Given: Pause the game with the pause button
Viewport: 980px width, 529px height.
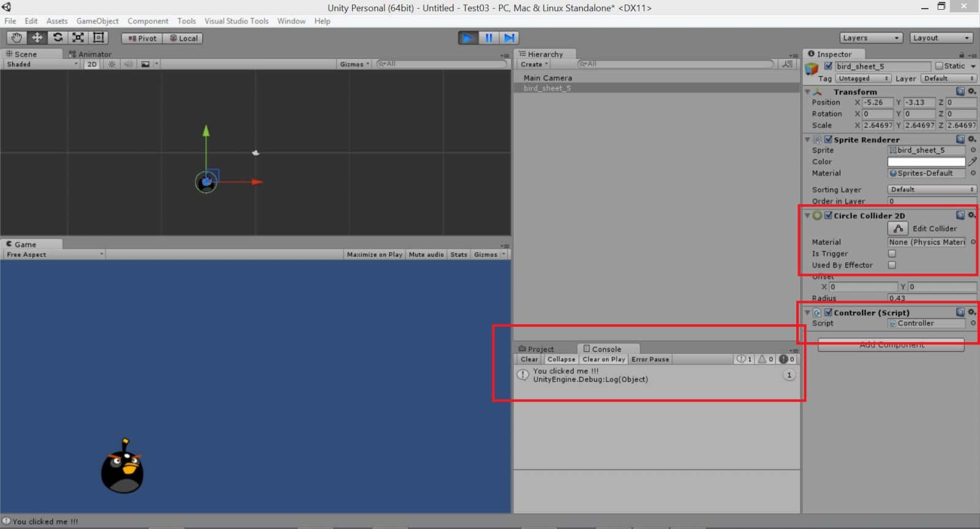Looking at the screenshot, I should [x=489, y=38].
